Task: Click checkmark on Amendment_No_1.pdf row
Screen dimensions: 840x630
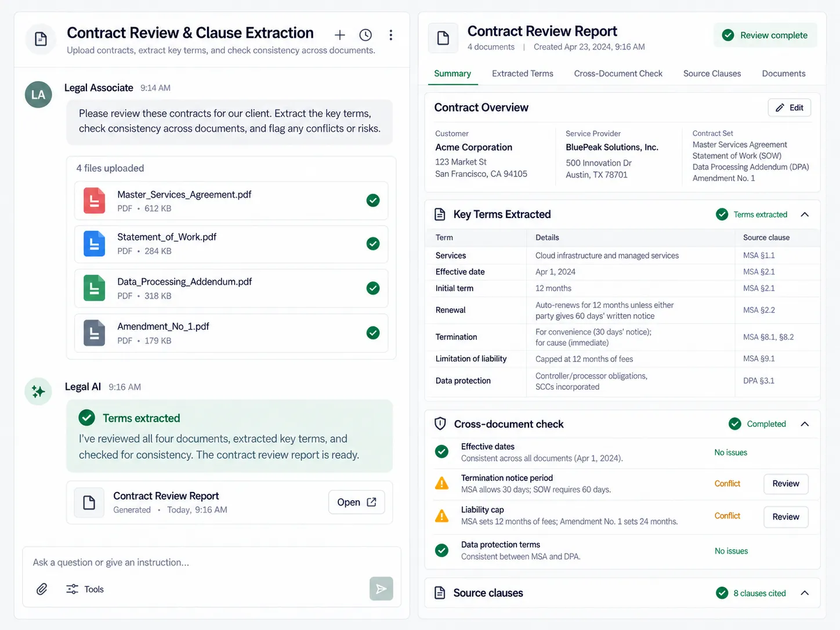Action: tap(373, 333)
